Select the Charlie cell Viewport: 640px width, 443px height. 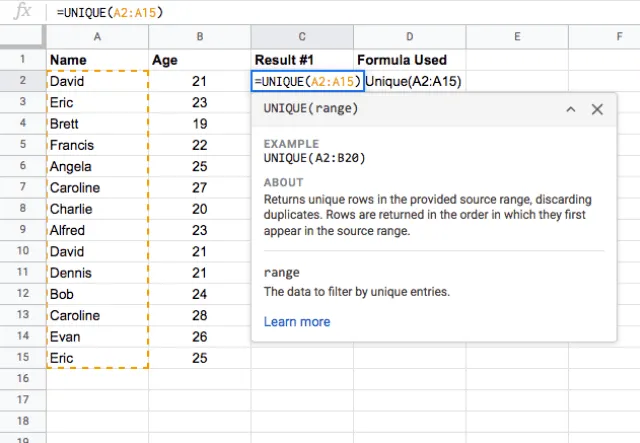click(x=98, y=209)
